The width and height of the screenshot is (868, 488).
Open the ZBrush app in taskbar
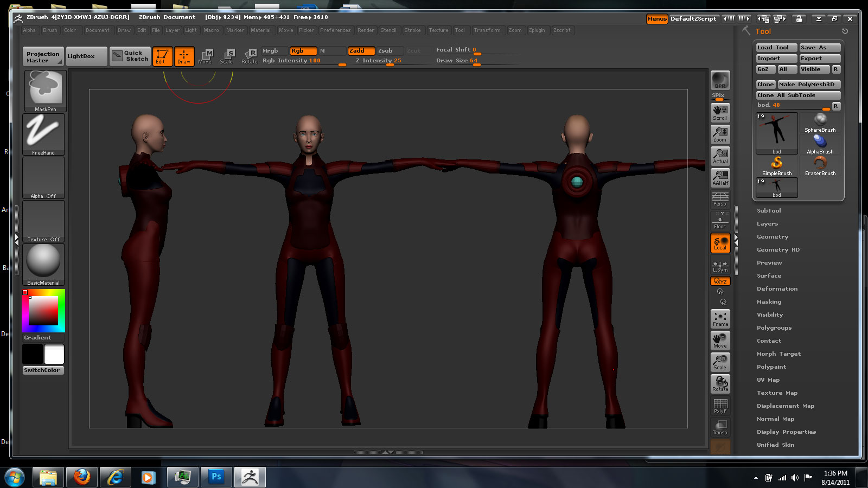tap(250, 477)
